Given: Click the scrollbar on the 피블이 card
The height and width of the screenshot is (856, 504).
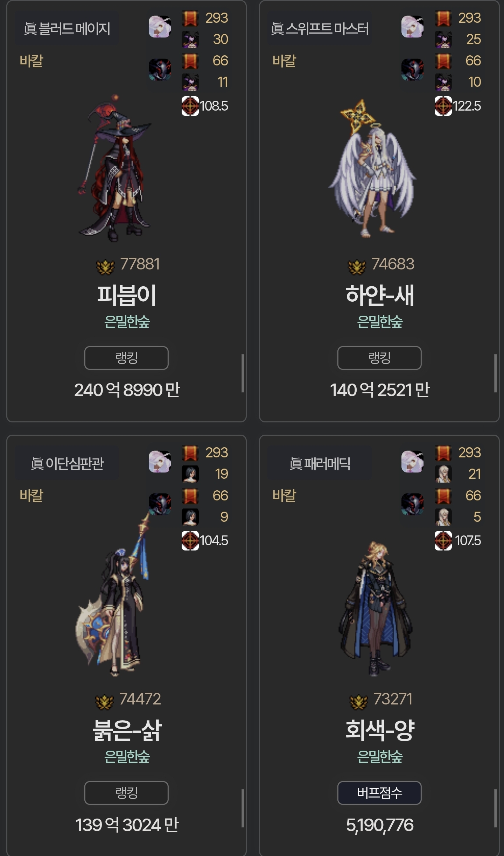Looking at the screenshot, I should [x=243, y=373].
